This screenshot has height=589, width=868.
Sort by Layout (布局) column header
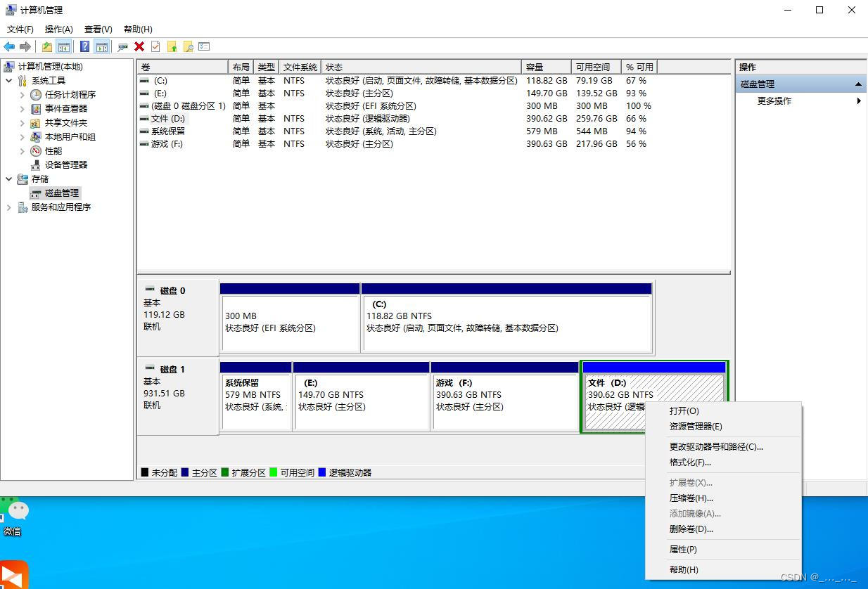coord(241,67)
